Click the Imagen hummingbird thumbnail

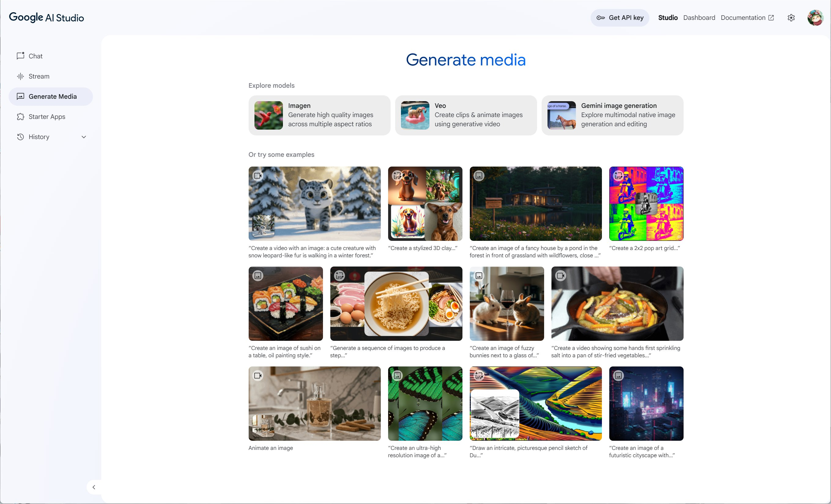(269, 115)
